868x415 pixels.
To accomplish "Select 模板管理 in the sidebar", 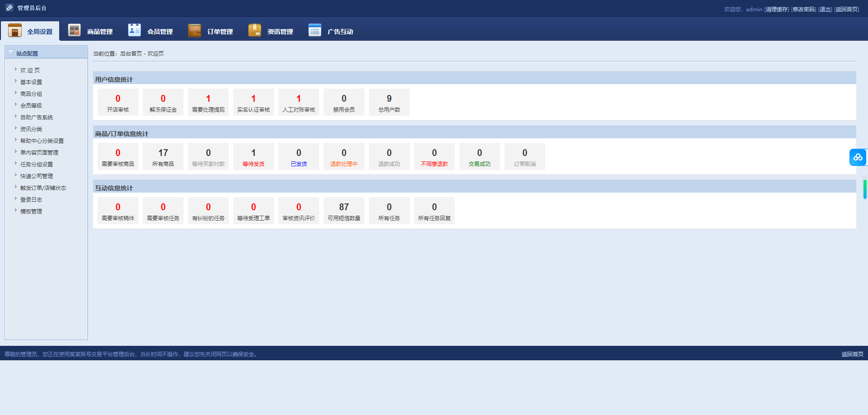I will (31, 212).
